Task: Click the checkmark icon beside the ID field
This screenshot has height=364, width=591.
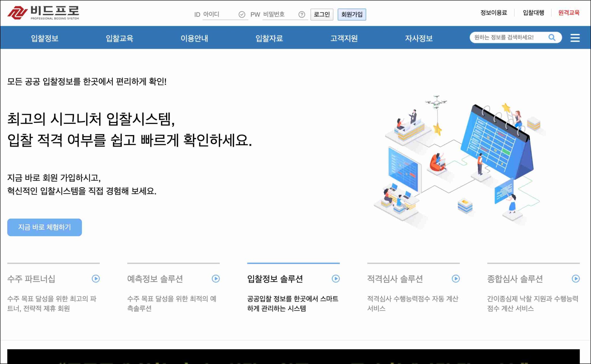Action: (241, 14)
